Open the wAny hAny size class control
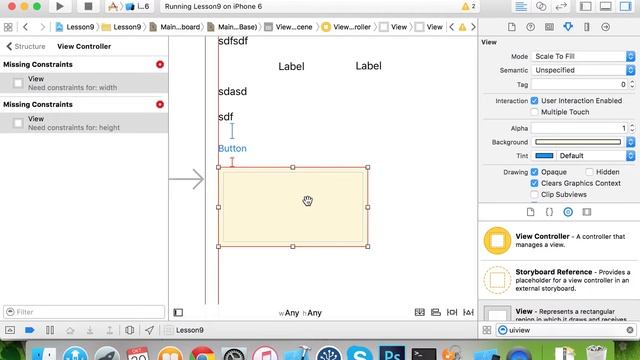The width and height of the screenshot is (640, 360). coord(300,313)
